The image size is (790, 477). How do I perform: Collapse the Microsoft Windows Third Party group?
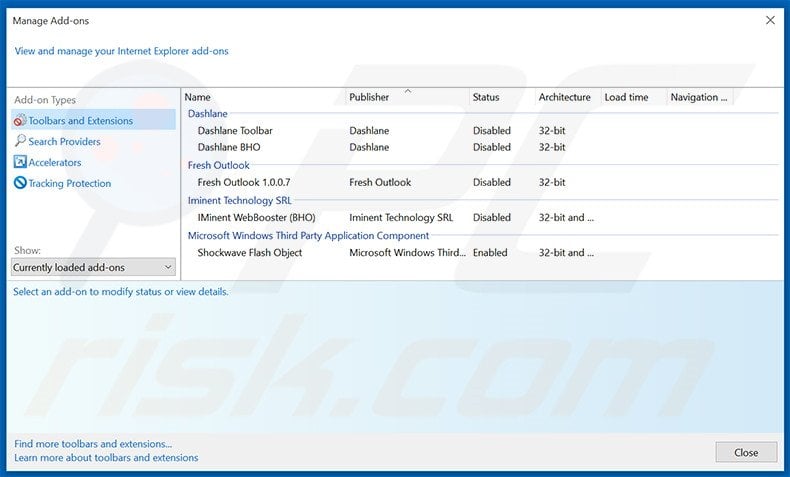[x=308, y=236]
